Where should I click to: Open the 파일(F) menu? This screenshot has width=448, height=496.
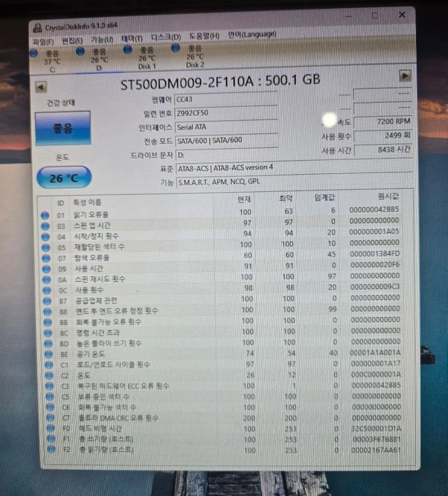pyautogui.click(x=43, y=42)
